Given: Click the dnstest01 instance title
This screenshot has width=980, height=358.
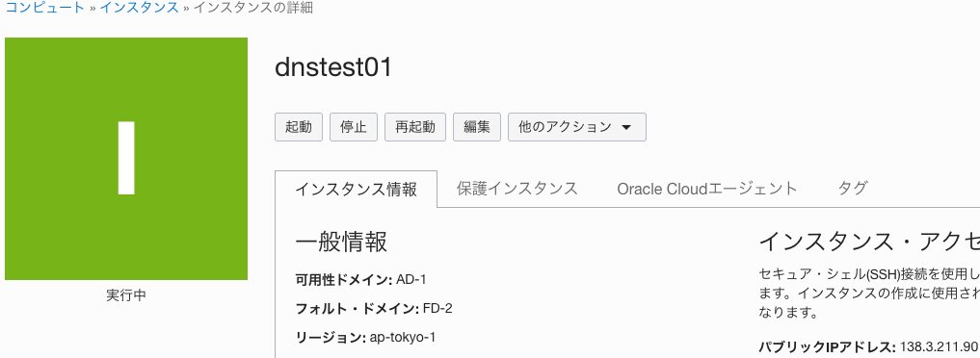Looking at the screenshot, I should point(333,67).
